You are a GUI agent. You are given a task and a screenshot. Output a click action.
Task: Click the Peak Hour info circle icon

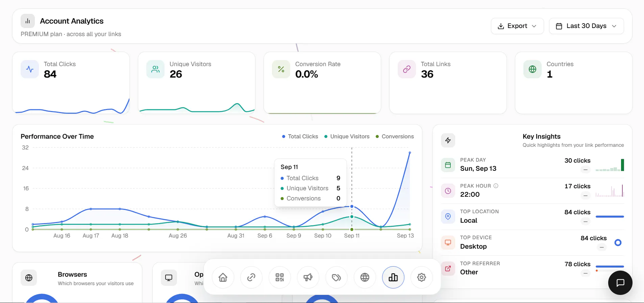tap(496, 186)
